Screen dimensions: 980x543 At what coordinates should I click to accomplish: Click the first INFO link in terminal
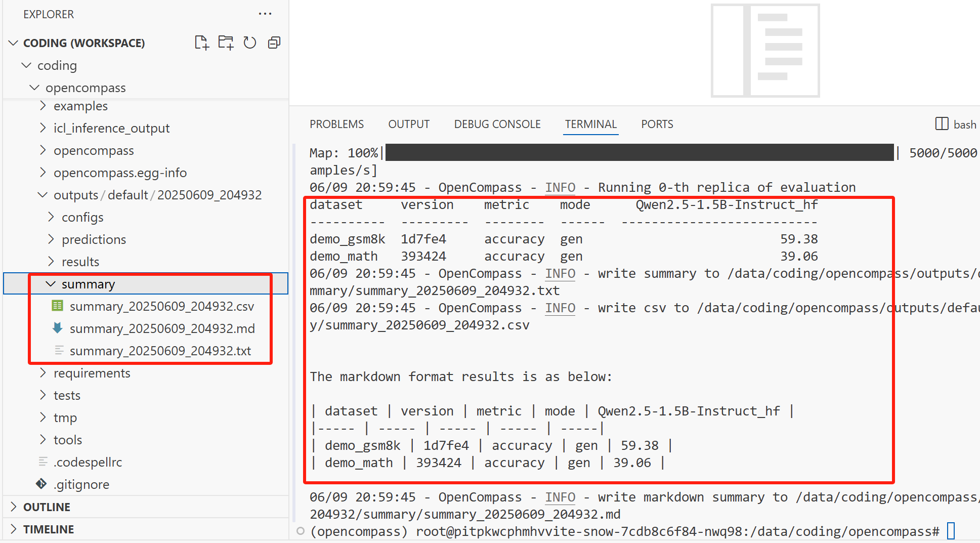point(560,187)
